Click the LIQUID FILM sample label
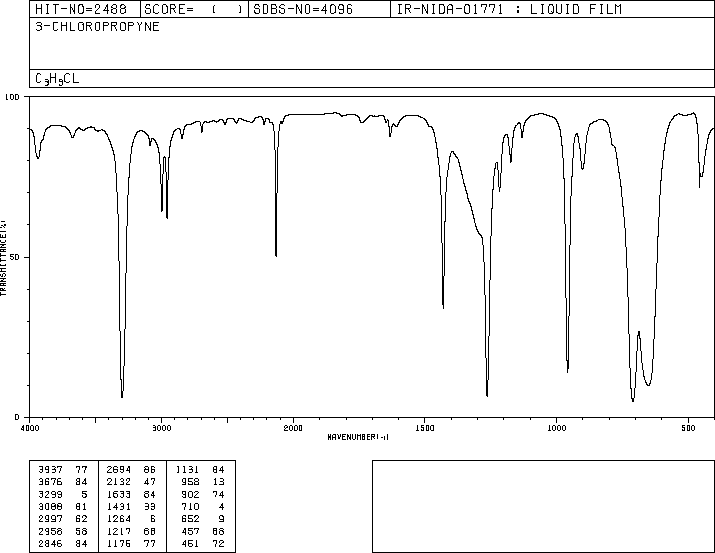Screen dimensions: 715x553 click(x=575, y=9)
